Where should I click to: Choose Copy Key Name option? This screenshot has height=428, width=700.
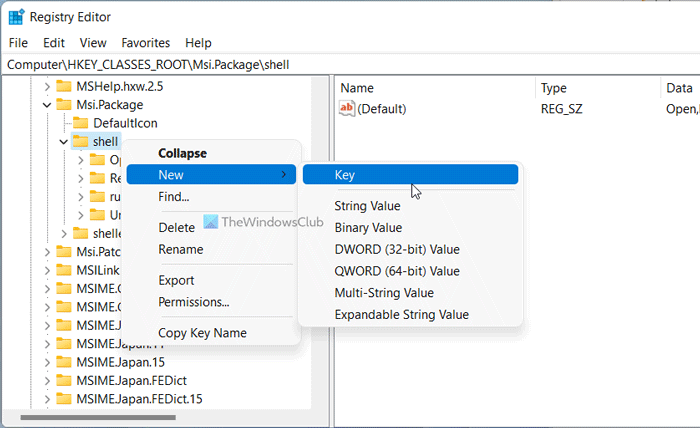pos(211,333)
